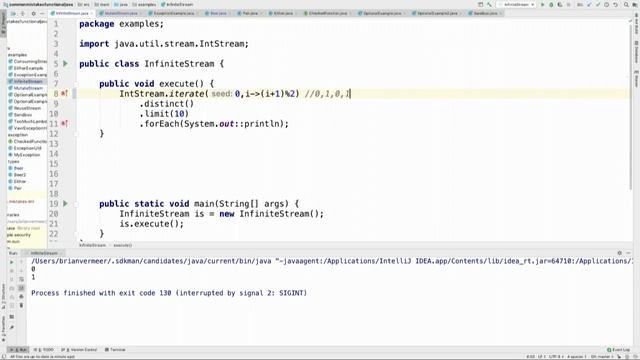Hide the Run tool window
This screenshot has height=360, width=640.
click(x=629, y=253)
